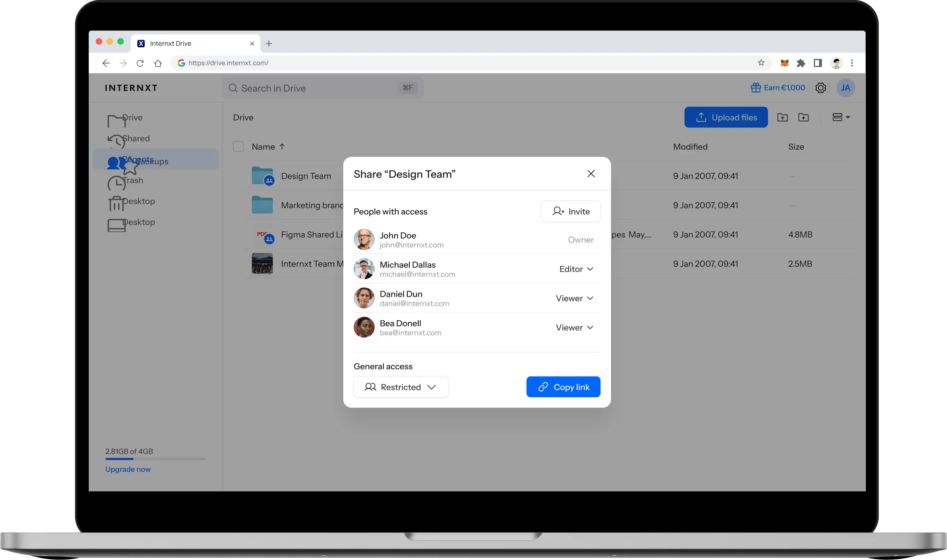Click john@internxt.com email text
Image resolution: width=947 pixels, height=560 pixels.
coord(412,245)
